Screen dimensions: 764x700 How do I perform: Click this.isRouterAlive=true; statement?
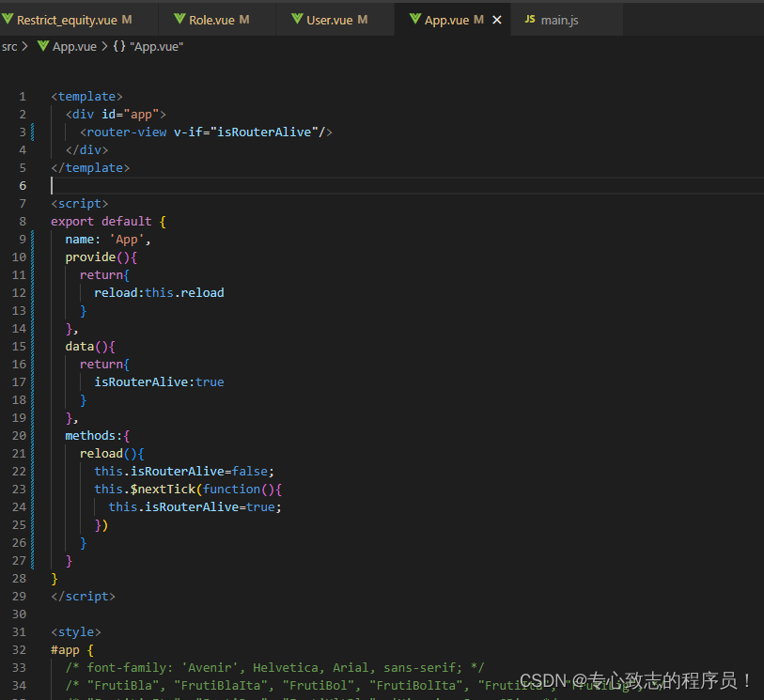[x=195, y=507]
